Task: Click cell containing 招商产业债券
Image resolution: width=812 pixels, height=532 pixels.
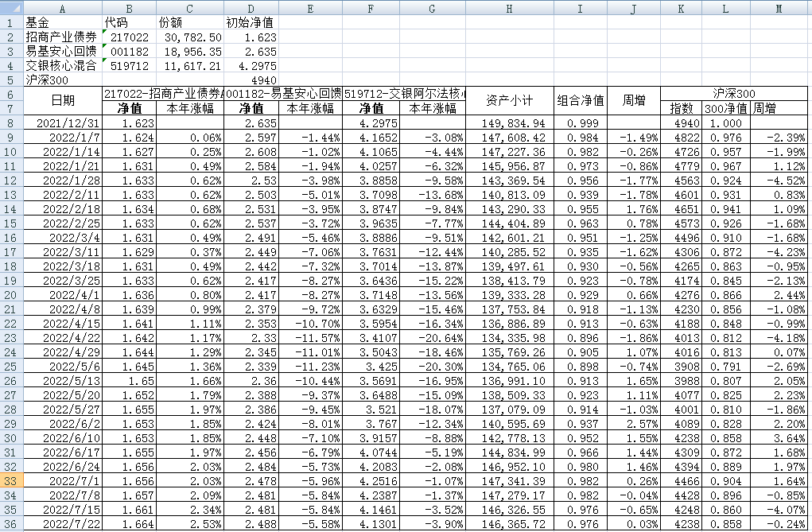Action: point(63,37)
